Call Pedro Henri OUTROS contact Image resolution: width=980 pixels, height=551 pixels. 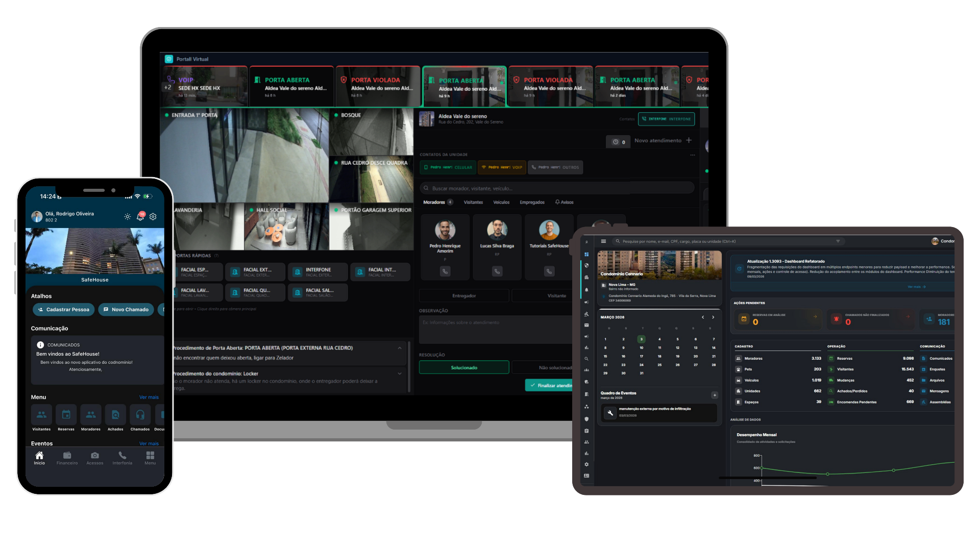pos(555,167)
